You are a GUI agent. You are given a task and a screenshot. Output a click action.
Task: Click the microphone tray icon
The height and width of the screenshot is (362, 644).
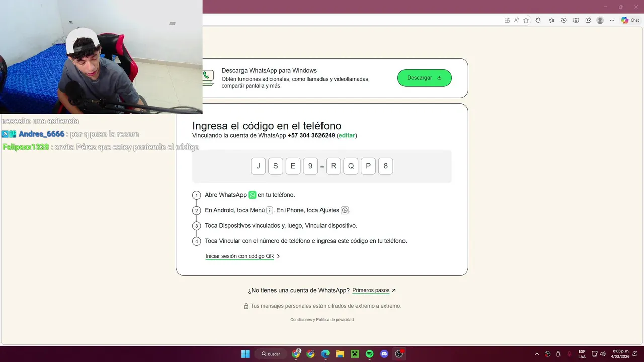pyautogui.click(x=569, y=354)
